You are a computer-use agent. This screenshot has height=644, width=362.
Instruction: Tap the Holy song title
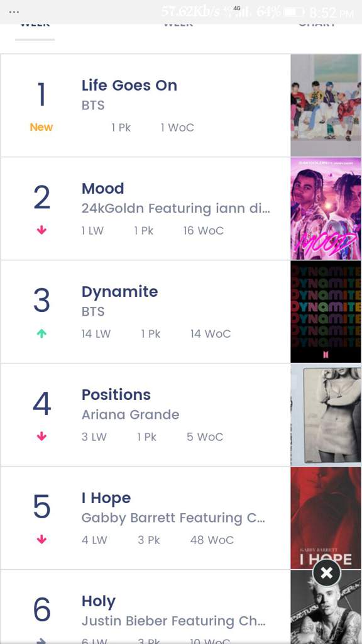(99, 601)
